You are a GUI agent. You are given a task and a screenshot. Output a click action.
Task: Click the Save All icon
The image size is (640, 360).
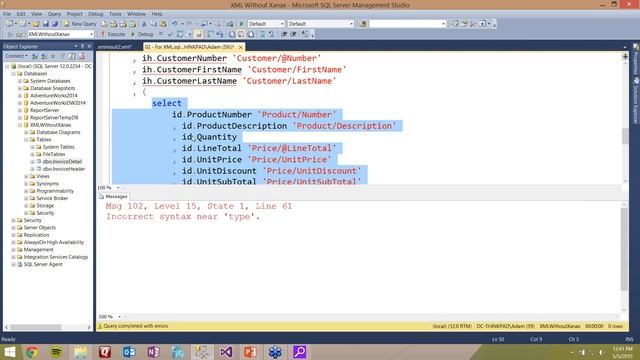tap(55, 24)
